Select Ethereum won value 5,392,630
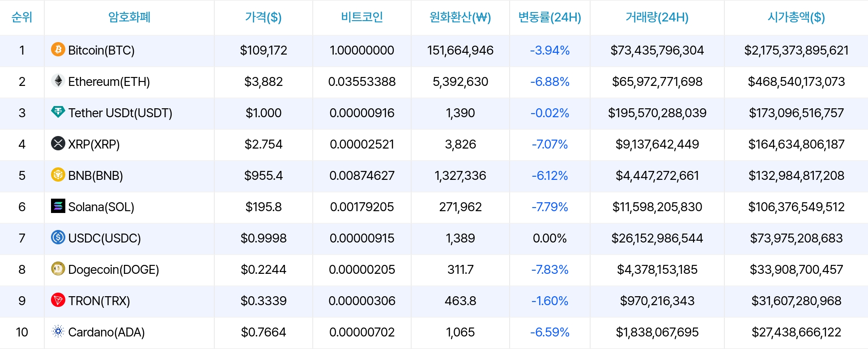The image size is (868, 349). (x=460, y=81)
